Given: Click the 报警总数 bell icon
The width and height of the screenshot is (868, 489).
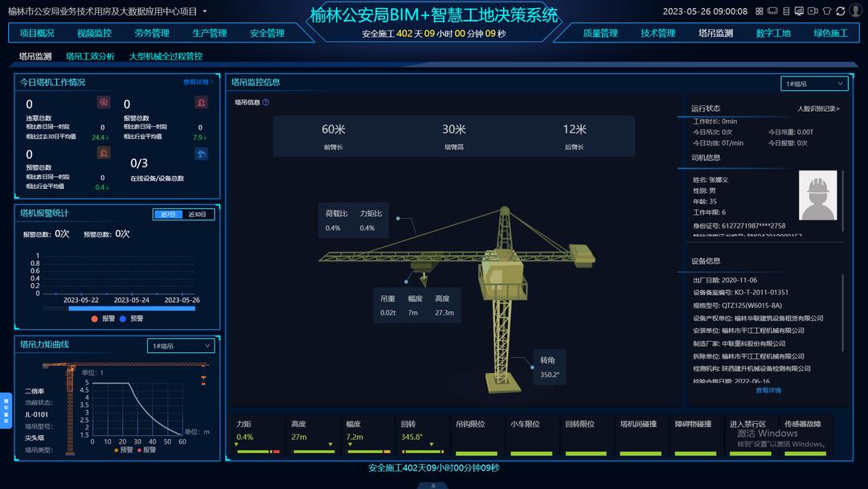Looking at the screenshot, I should [x=201, y=104].
